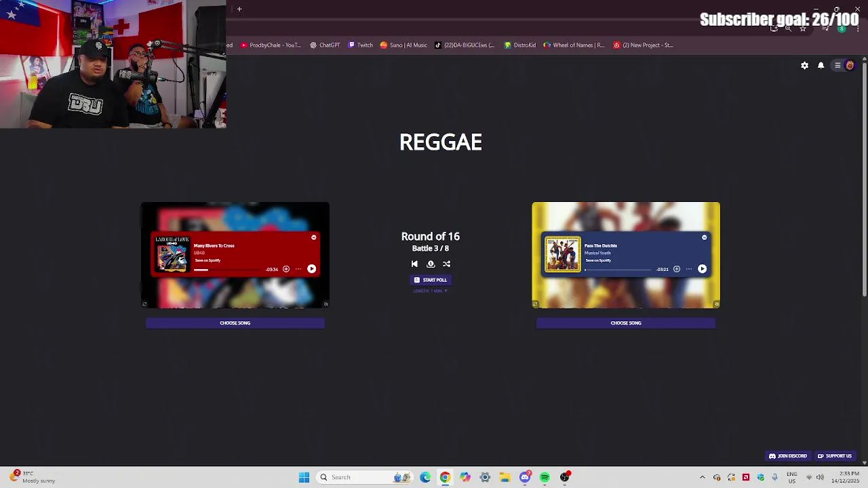This screenshot has width=868, height=488.
Task: Open Windows Start menu
Action: 304,477
